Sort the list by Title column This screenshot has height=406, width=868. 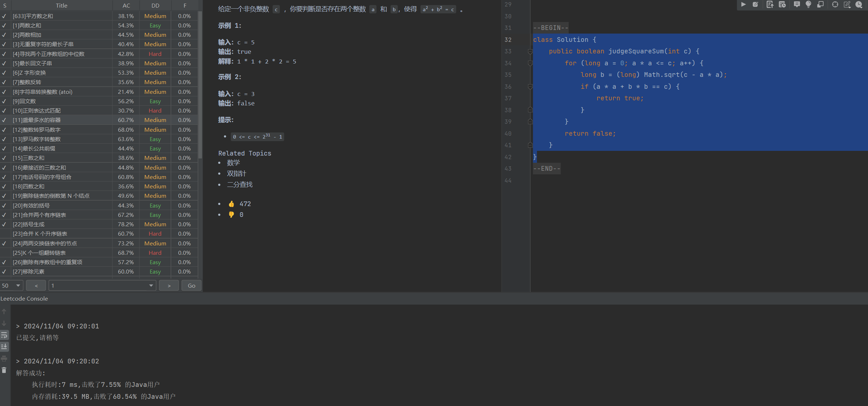[x=62, y=5]
